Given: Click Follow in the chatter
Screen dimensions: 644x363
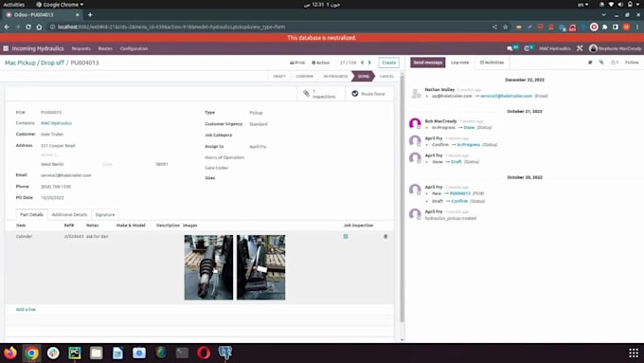Looking at the screenshot, I should (632, 63).
